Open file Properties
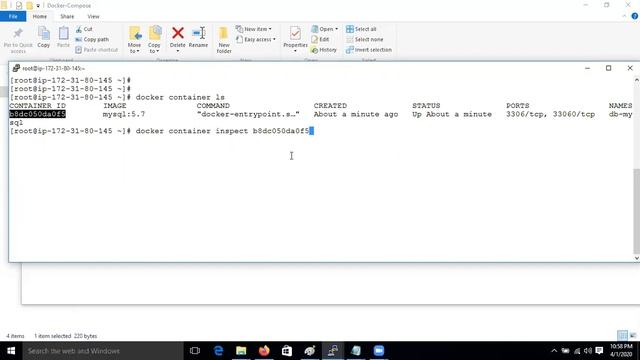 pos(295,39)
